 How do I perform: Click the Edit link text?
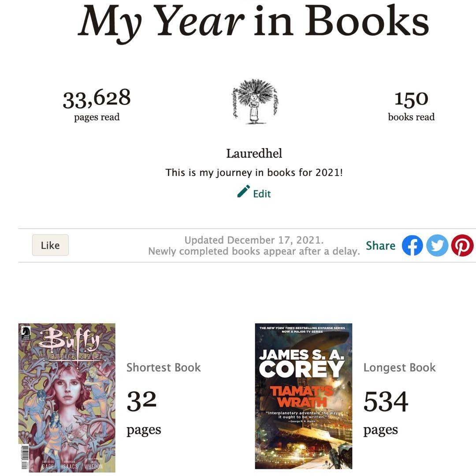262,194
